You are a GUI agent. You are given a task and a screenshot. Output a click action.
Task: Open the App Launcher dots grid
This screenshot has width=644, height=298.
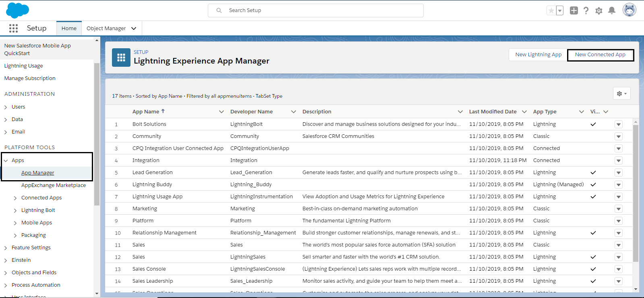point(13,28)
